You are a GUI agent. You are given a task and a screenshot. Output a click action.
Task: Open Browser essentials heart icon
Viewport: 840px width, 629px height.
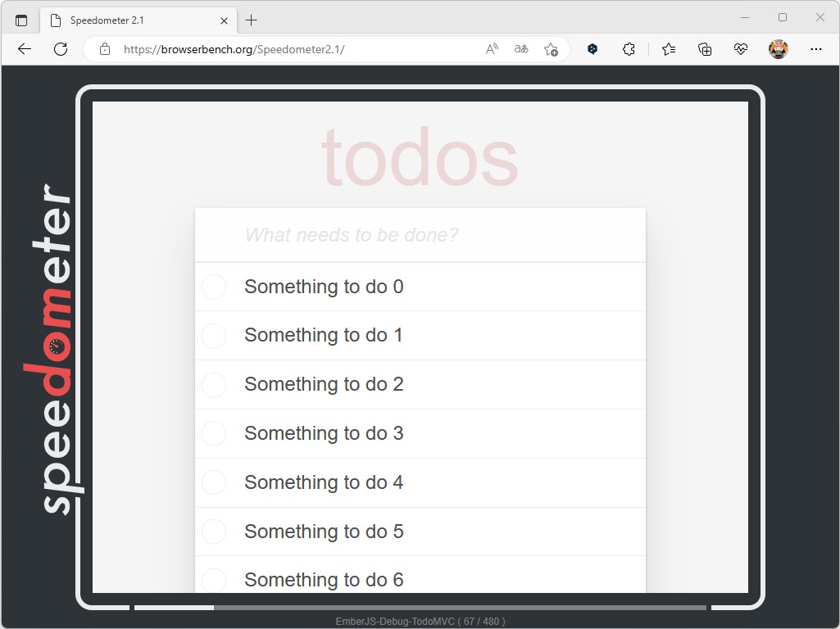point(741,49)
